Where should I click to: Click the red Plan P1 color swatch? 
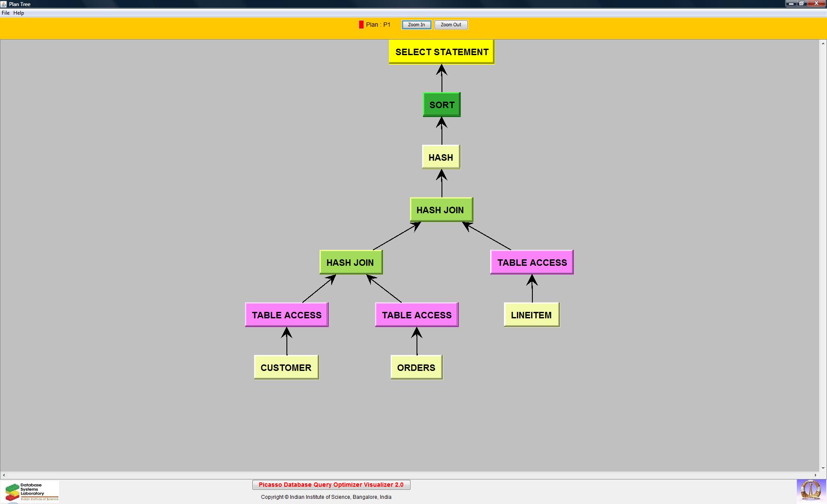coord(361,25)
